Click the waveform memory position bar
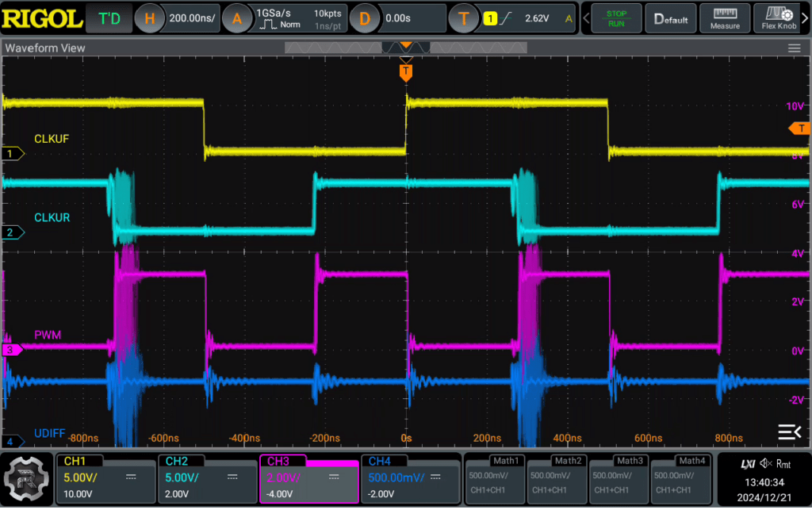 [405, 48]
